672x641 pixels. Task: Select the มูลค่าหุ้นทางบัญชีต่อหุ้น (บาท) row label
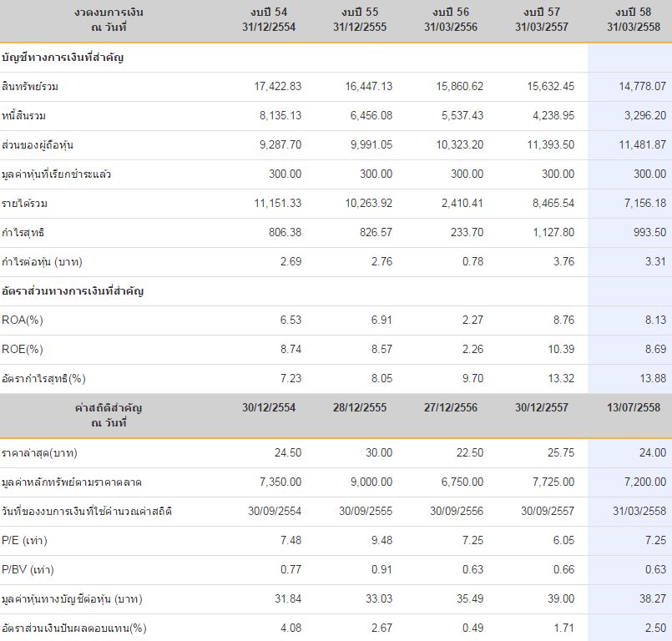pyautogui.click(x=72, y=599)
